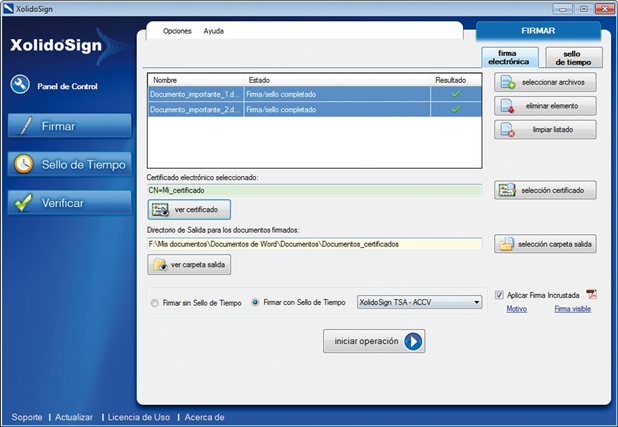Click the selección certificado button
This screenshot has height=427, width=618.
click(545, 190)
